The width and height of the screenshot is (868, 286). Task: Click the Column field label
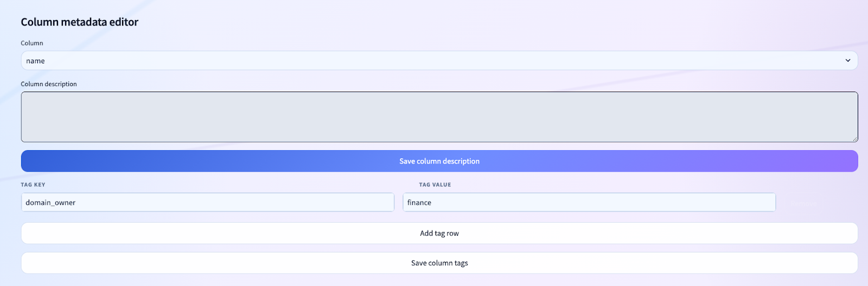tap(32, 43)
